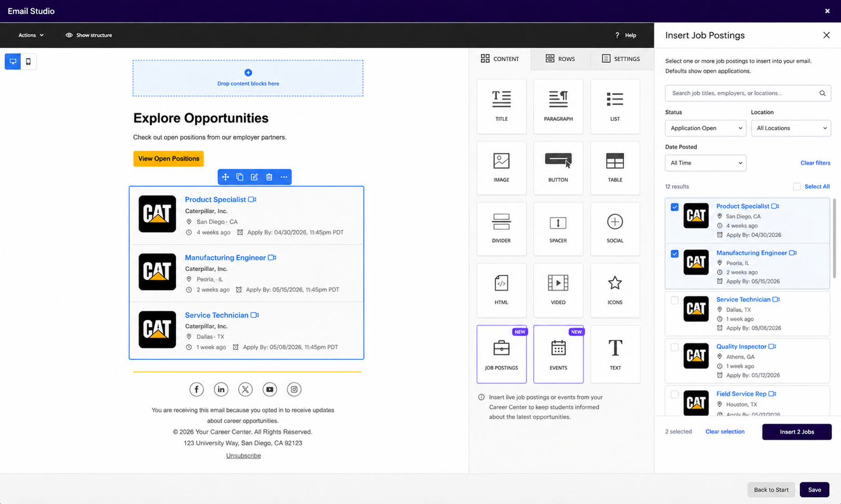Click the View Open Positions button

pyautogui.click(x=169, y=159)
